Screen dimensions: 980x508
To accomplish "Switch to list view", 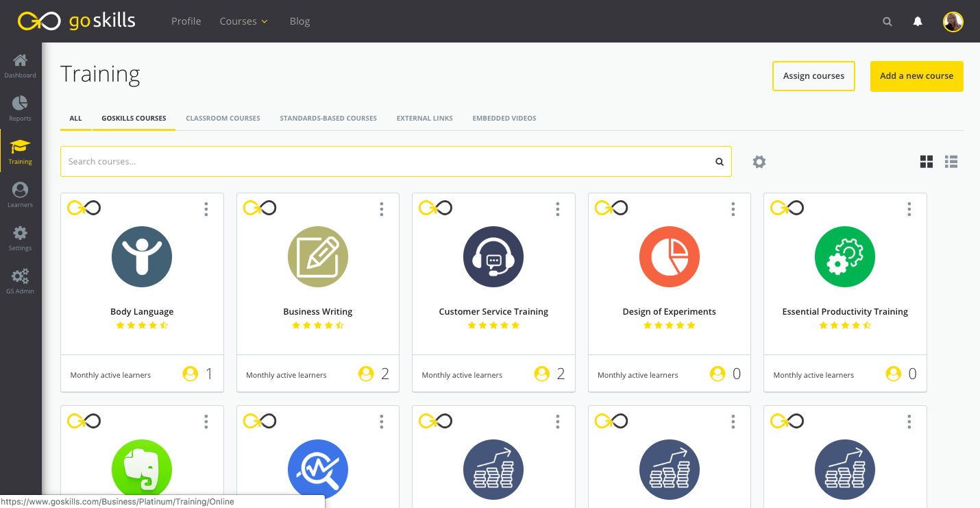I will point(951,162).
